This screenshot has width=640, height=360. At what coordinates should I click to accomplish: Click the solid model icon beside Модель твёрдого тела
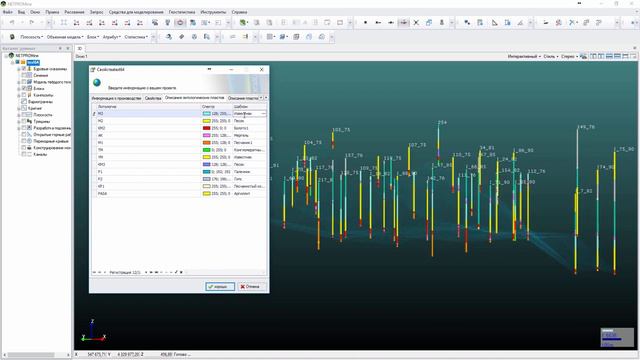tap(29, 82)
